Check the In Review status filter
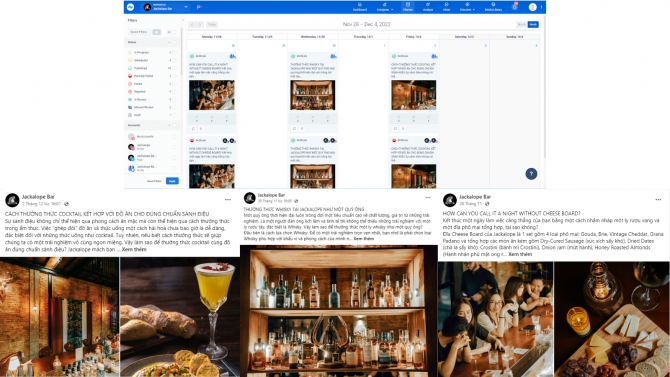Viewport: 670px width, 377px height. (174, 100)
